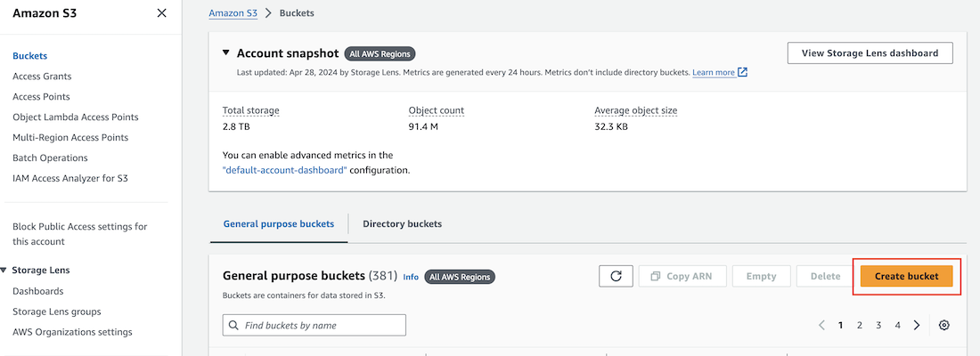This screenshot has width=980, height=356.
Task: Close the Amazon S3 sidebar panel
Action: point(161,13)
